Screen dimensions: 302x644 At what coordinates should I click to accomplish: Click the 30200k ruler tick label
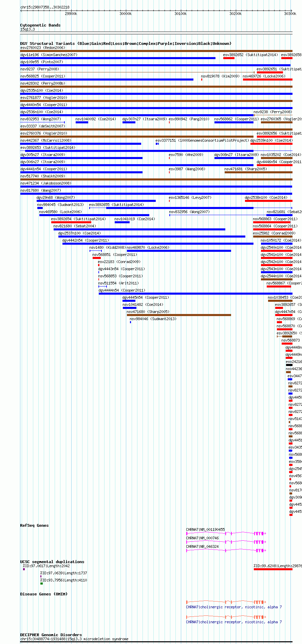coord(235,14)
